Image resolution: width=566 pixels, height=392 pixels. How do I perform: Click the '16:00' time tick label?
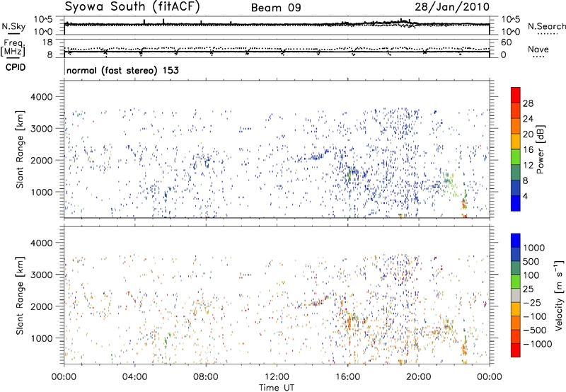[347, 377]
